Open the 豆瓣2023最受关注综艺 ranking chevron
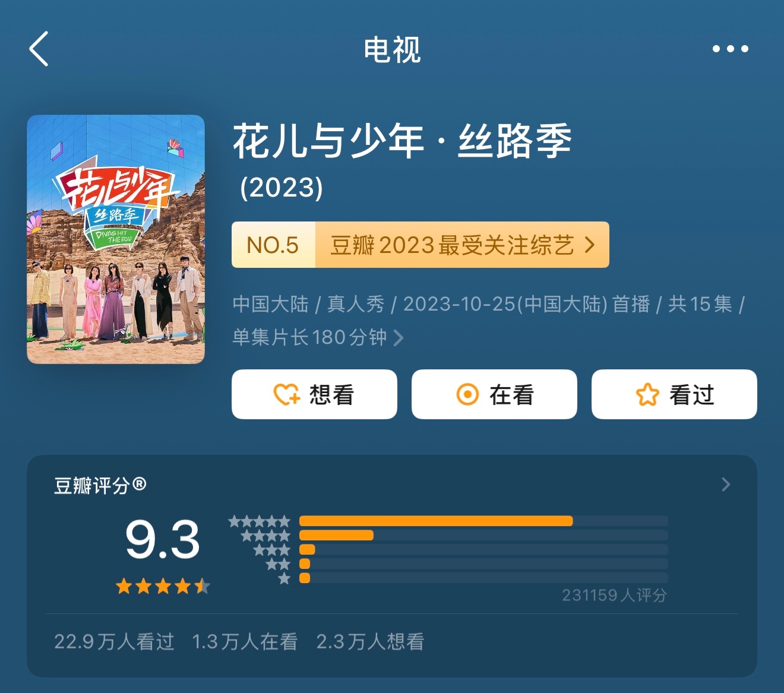Viewport: 784px width, 693px height. click(x=590, y=245)
